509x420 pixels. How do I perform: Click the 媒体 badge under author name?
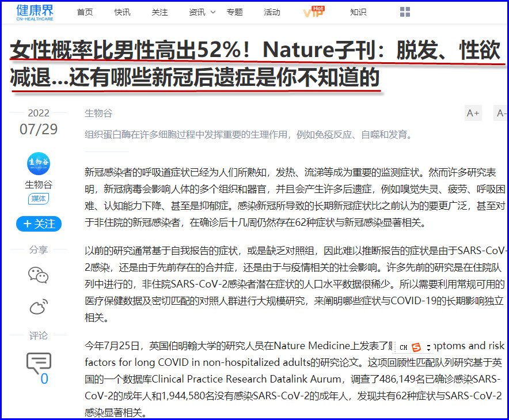(39, 199)
